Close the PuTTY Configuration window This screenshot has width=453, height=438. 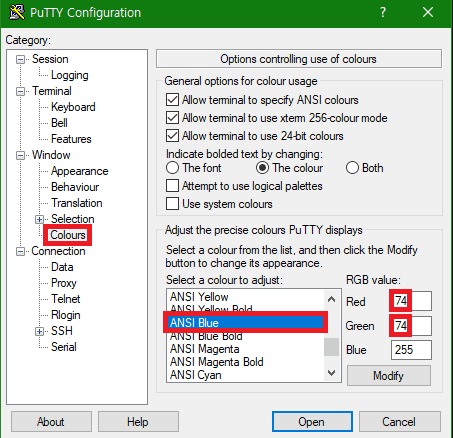click(x=428, y=12)
